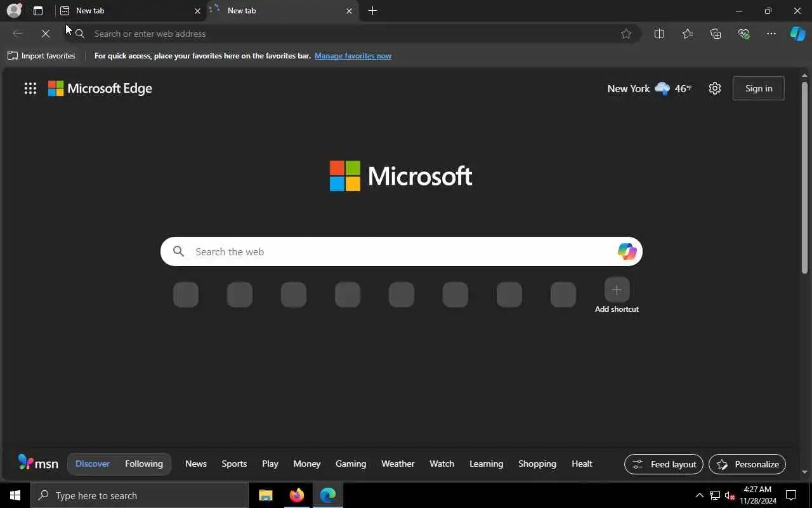Click Import favorites
The height and width of the screenshot is (508, 812).
pyautogui.click(x=41, y=56)
